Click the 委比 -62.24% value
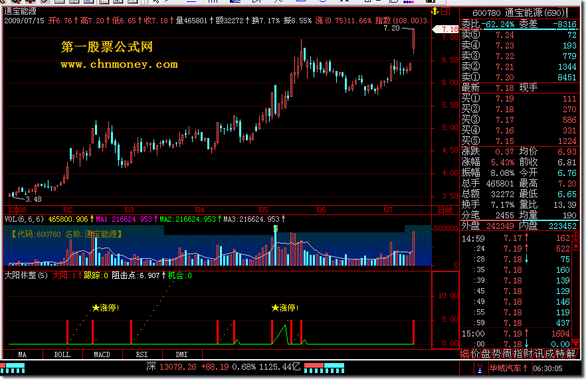 498,25
